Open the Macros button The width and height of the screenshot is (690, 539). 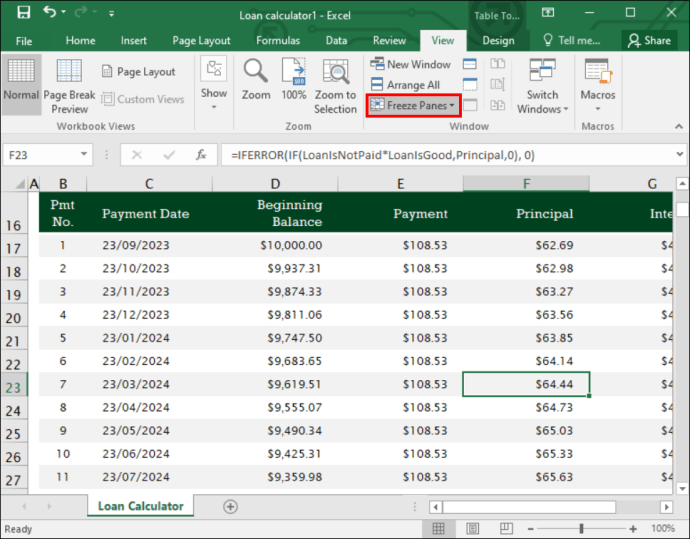pyautogui.click(x=598, y=85)
